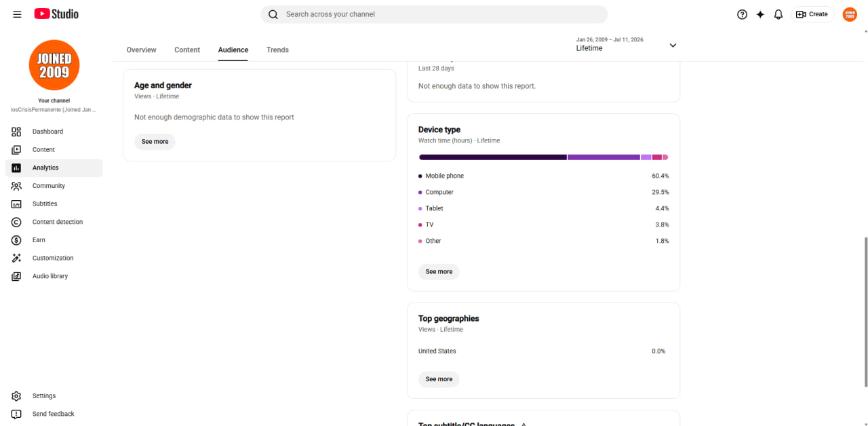Click the Mobile phone legend label

click(445, 176)
